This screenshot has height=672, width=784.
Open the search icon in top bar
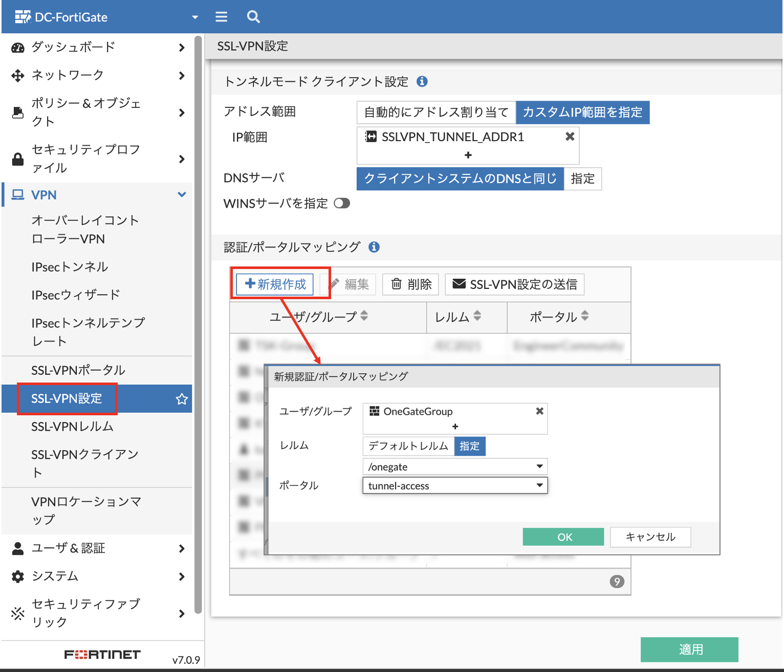(253, 17)
